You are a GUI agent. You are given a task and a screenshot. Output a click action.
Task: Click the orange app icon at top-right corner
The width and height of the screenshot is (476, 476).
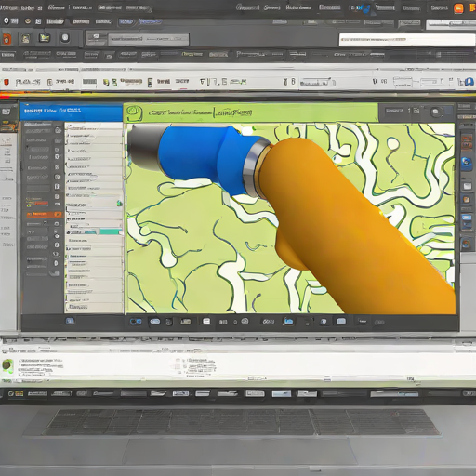[458, 8]
